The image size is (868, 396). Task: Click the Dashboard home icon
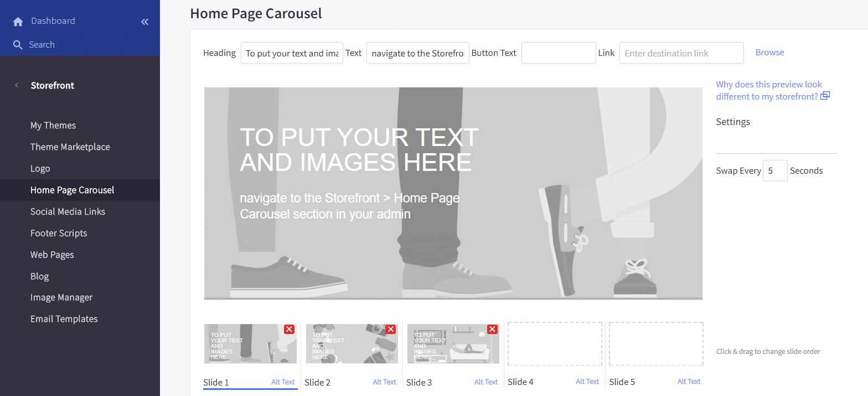click(18, 22)
